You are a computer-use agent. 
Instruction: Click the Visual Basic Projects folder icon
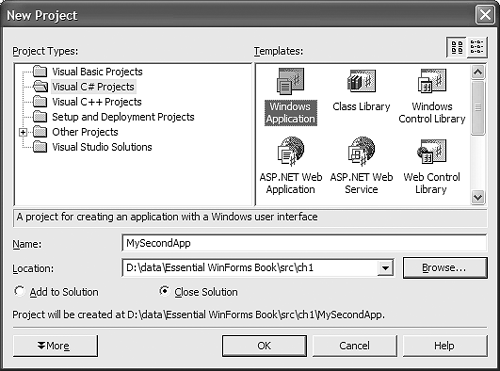click(x=40, y=71)
